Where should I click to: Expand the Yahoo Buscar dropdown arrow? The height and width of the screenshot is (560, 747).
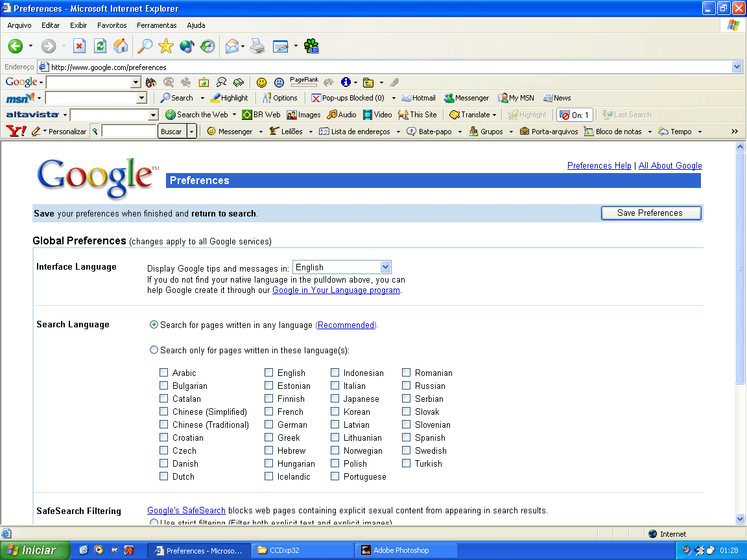pos(191,132)
